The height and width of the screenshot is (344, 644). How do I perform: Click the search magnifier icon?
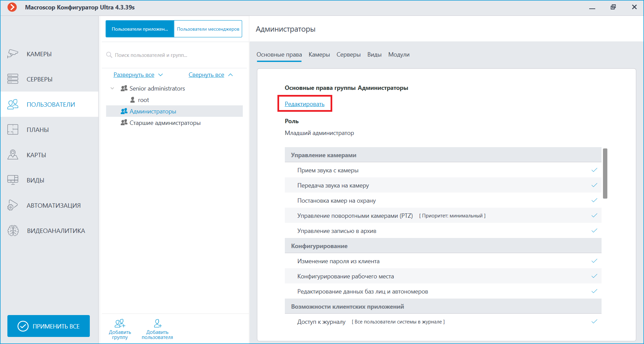(x=109, y=55)
